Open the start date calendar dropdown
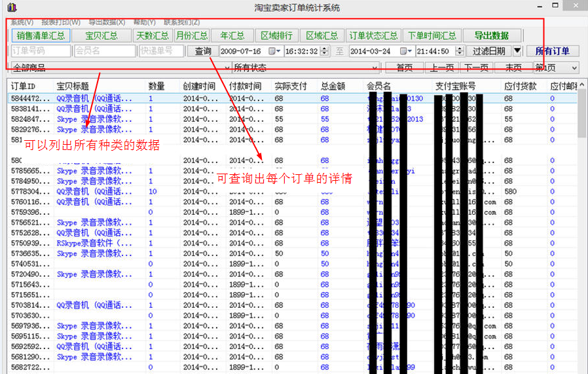The image size is (588, 374). (x=275, y=50)
